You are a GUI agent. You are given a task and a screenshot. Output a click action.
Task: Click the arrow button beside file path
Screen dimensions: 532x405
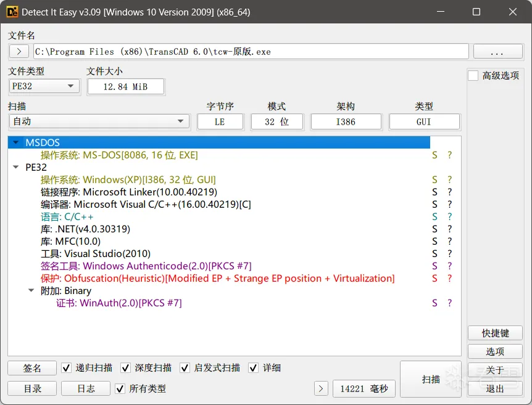[x=19, y=52]
